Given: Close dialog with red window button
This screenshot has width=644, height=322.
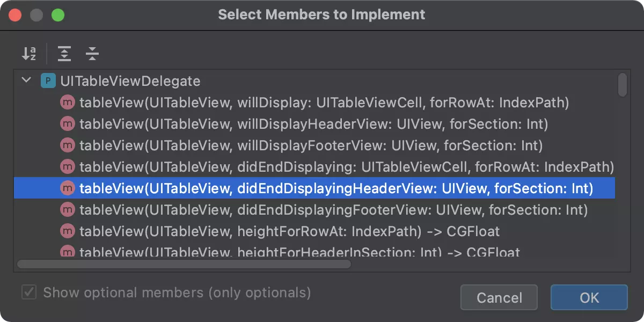Looking at the screenshot, I should (15, 14).
